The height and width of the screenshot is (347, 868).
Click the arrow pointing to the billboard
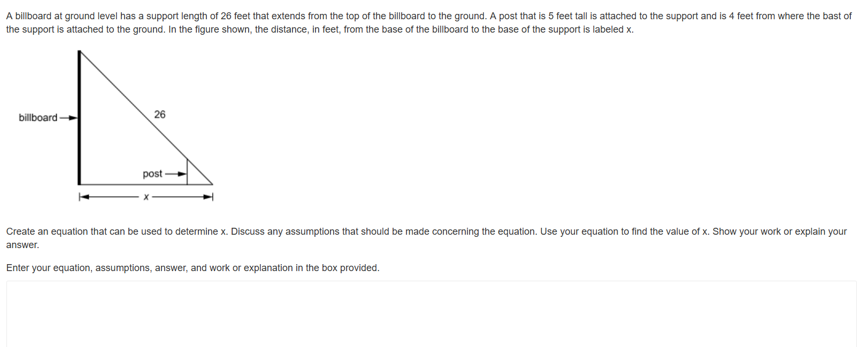pyautogui.click(x=68, y=118)
